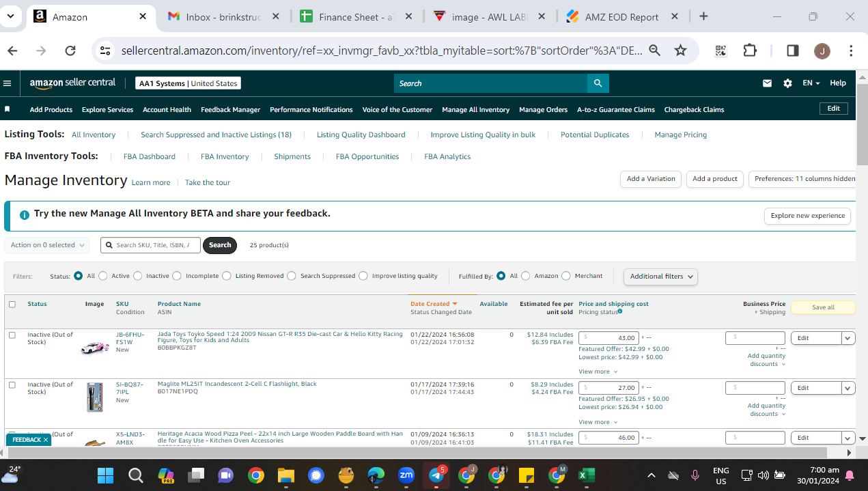
Task: Open the browser extensions puzzle icon
Action: 750,51
